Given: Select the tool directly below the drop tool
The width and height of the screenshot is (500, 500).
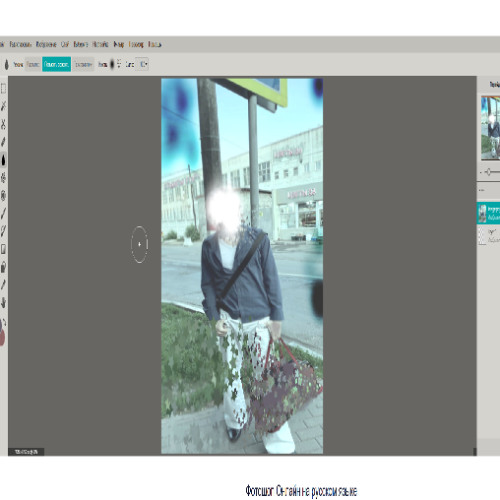Looking at the screenshot, I should click(3, 178).
